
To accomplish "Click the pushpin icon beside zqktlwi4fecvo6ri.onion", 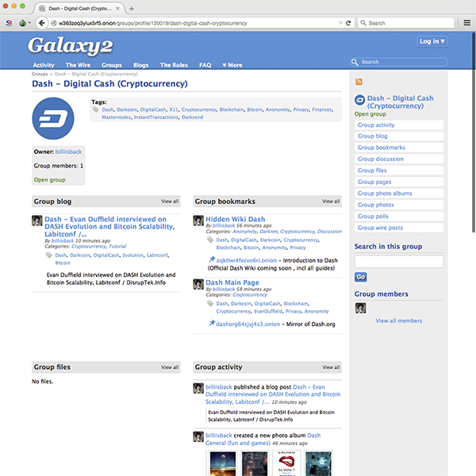I will click(212, 259).
